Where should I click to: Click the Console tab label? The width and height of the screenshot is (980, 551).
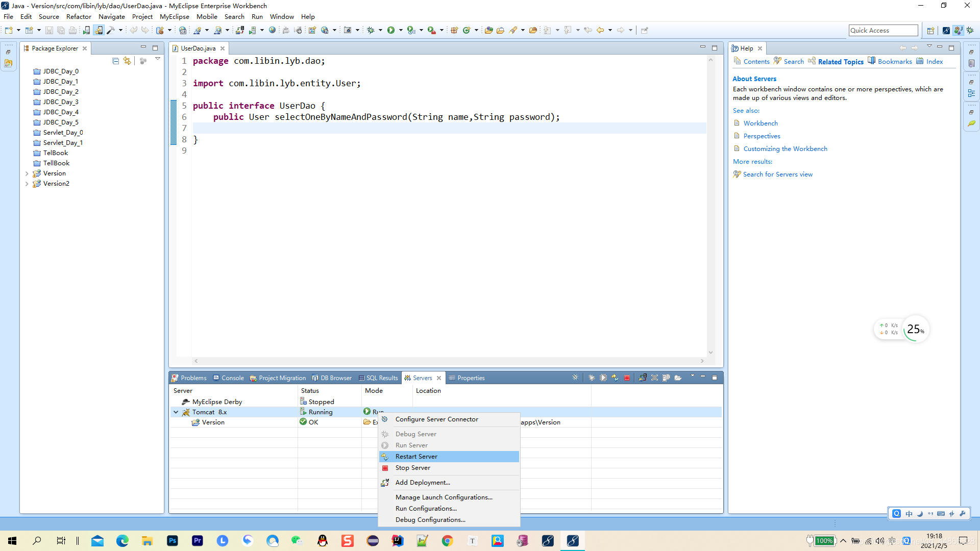click(232, 378)
